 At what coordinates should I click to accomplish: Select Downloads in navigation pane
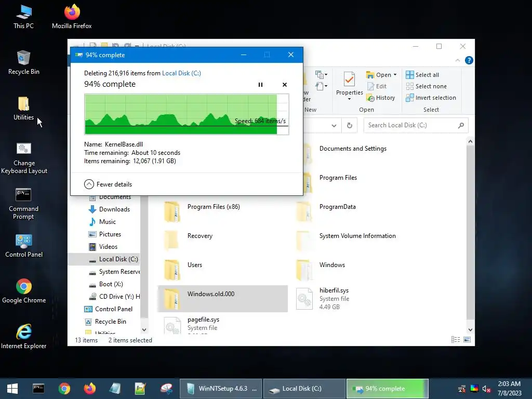[x=109, y=209]
